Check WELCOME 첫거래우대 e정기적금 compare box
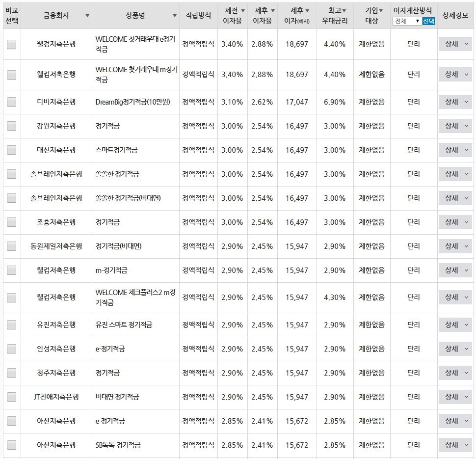The width and height of the screenshot is (476, 459). pyautogui.click(x=12, y=44)
